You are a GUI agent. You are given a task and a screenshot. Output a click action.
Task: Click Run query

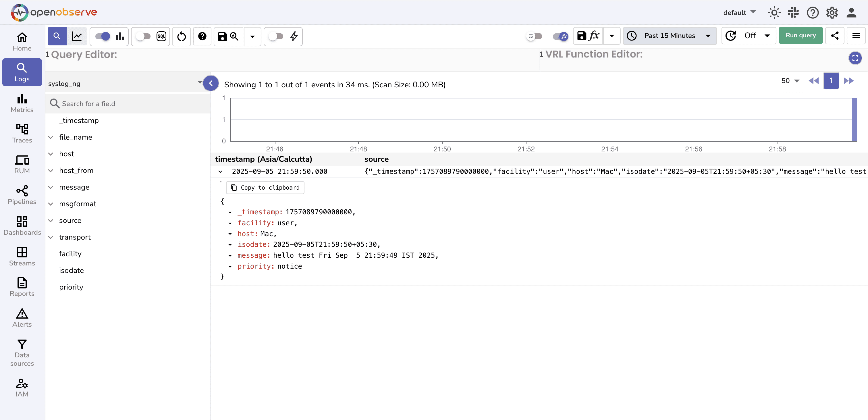[x=801, y=36]
